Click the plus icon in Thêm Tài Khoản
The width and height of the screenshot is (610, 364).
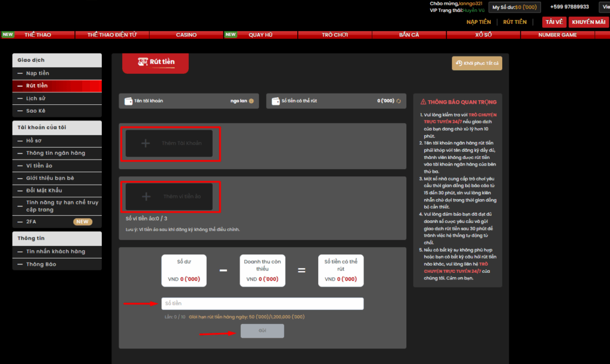(x=145, y=144)
